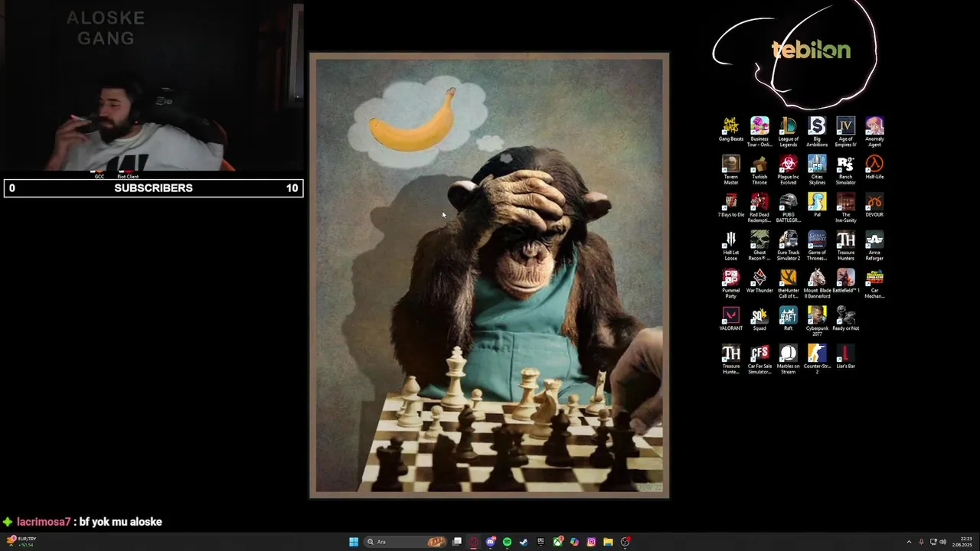Launch the War Thunder desktop icon
980x551 pixels.
point(759,281)
